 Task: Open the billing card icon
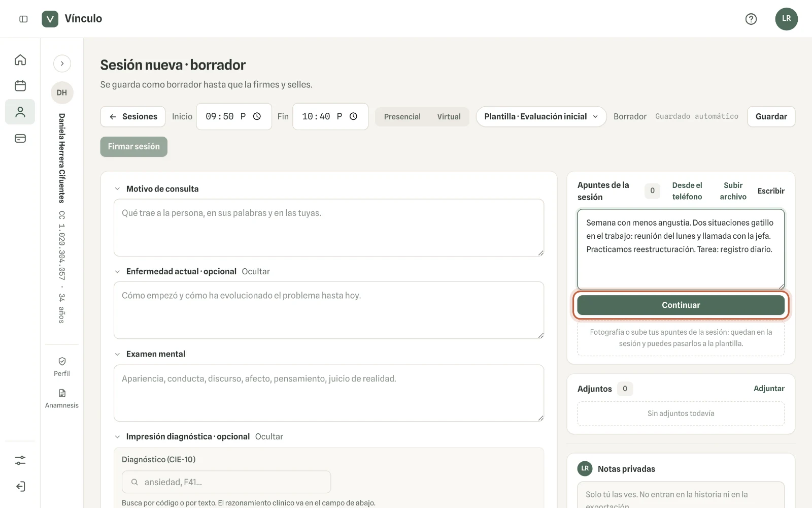pyautogui.click(x=20, y=138)
